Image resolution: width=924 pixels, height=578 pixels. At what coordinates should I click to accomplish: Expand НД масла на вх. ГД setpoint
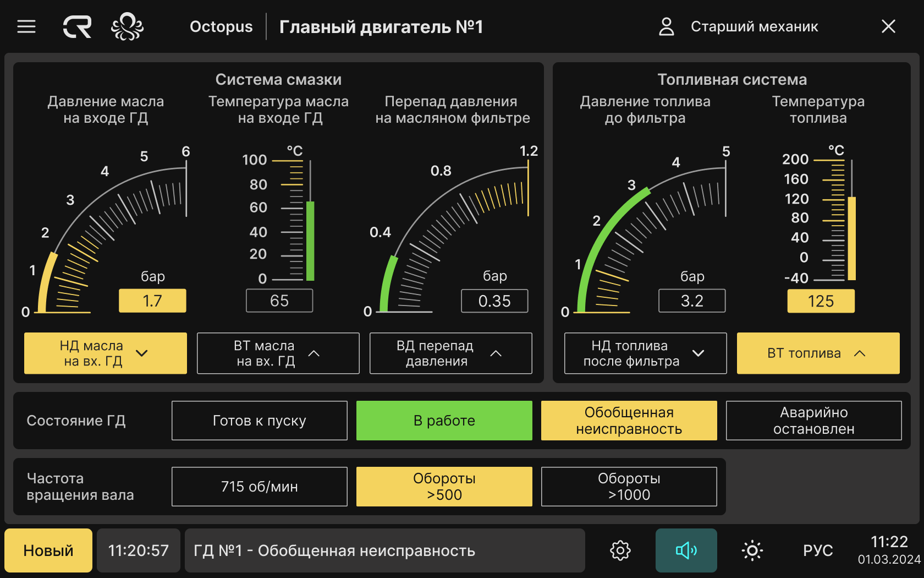coord(106,353)
